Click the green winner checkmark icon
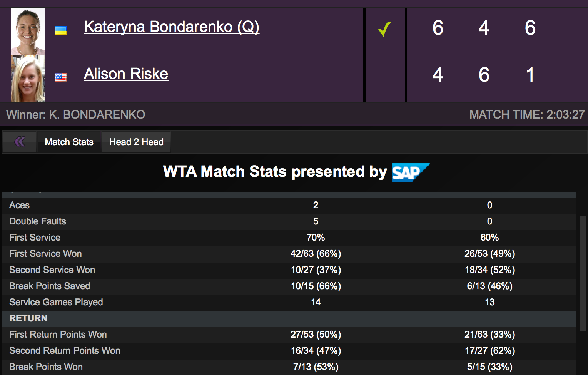Image resolution: width=588 pixels, height=375 pixels. (x=384, y=29)
